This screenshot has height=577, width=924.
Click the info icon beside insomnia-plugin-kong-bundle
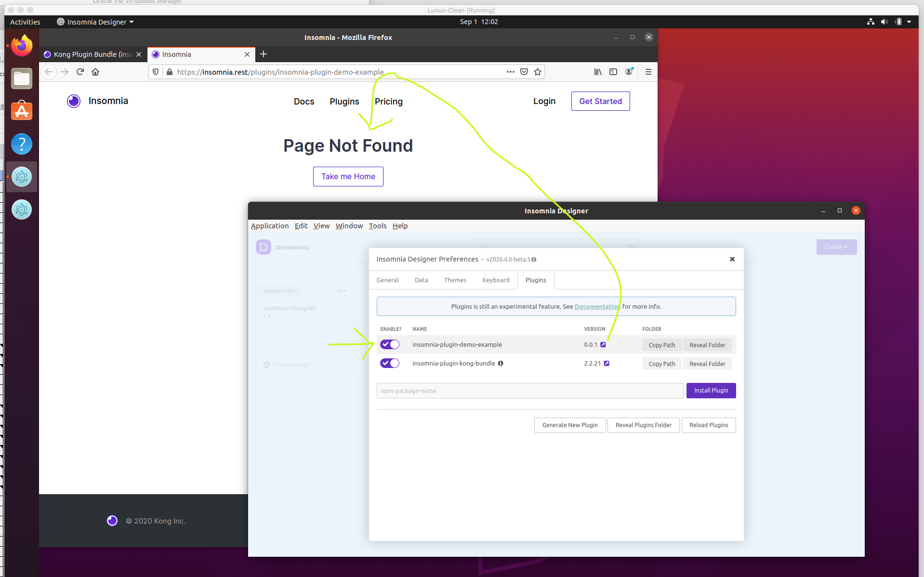coord(501,363)
